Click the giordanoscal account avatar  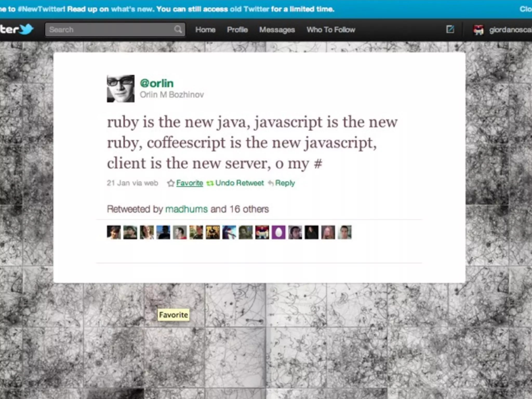click(478, 30)
